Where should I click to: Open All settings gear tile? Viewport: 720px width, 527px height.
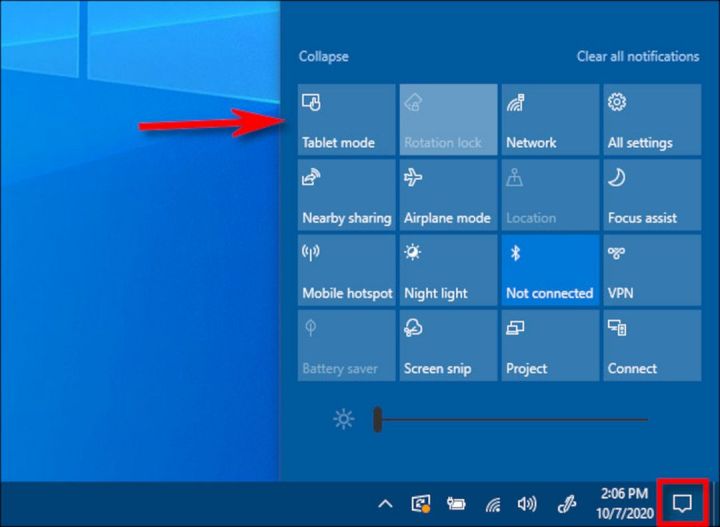[651, 119]
